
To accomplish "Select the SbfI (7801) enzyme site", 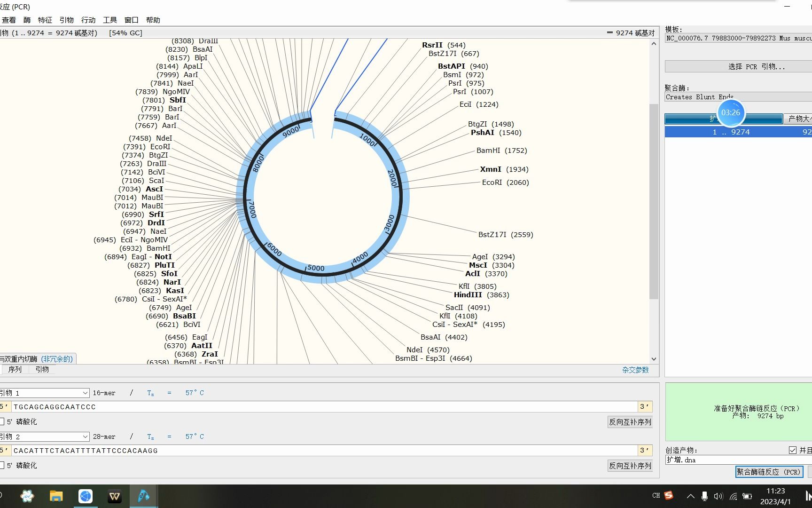I will (164, 100).
